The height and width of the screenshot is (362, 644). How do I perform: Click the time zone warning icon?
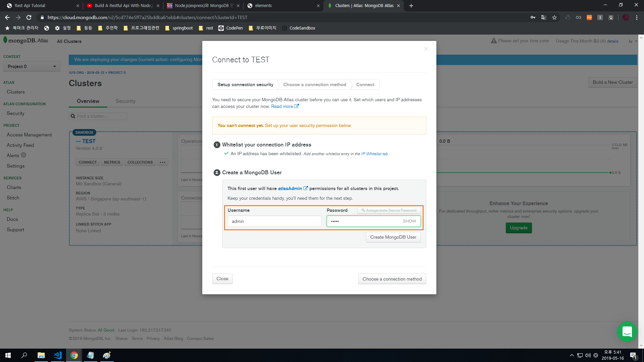click(x=494, y=41)
